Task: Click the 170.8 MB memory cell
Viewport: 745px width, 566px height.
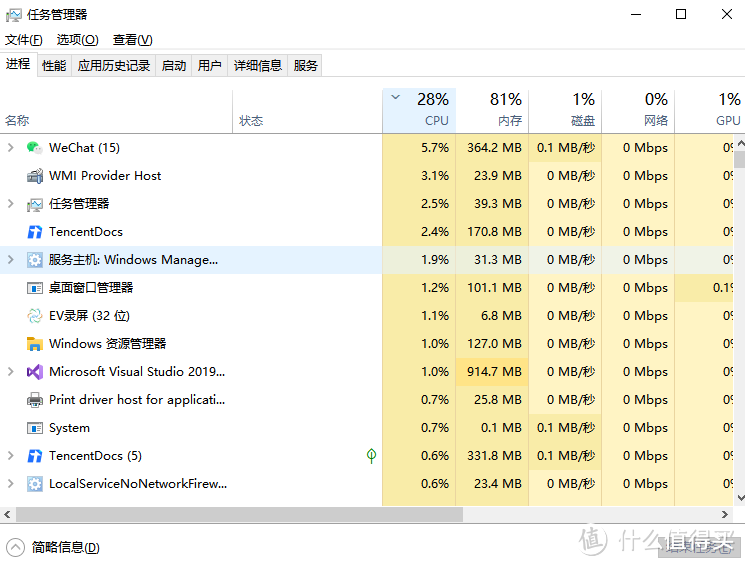Action: pyautogui.click(x=492, y=232)
